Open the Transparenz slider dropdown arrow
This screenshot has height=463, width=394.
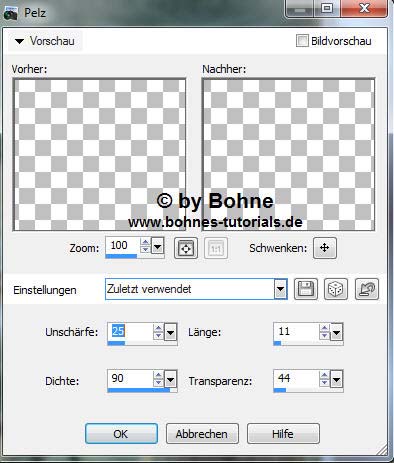(x=336, y=379)
